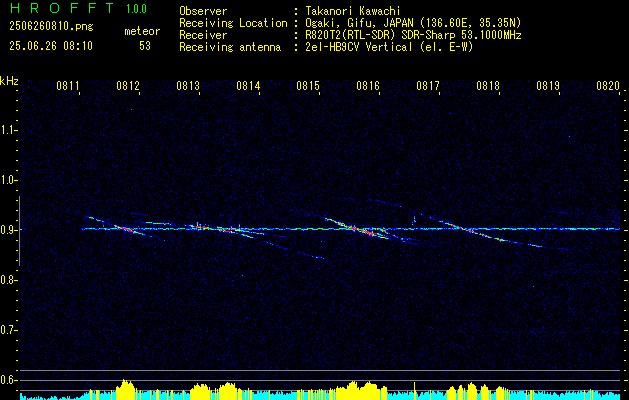Click the 0.7 kHz axis label

pos(8,330)
